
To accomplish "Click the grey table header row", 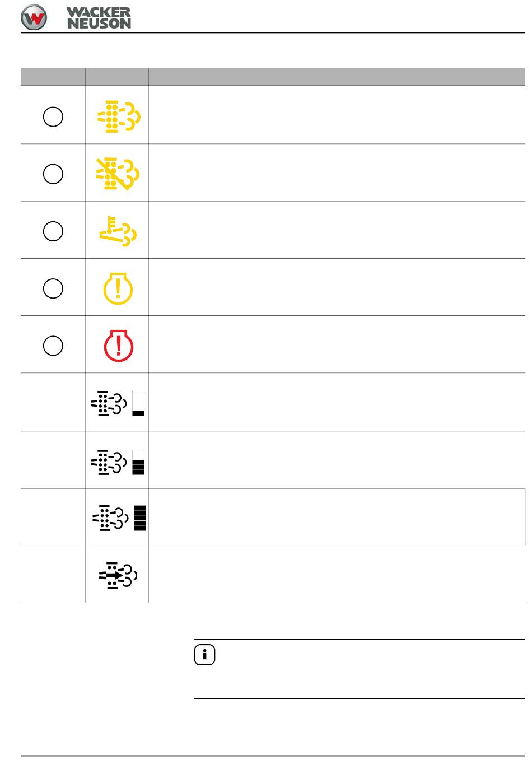I will click(273, 77).
